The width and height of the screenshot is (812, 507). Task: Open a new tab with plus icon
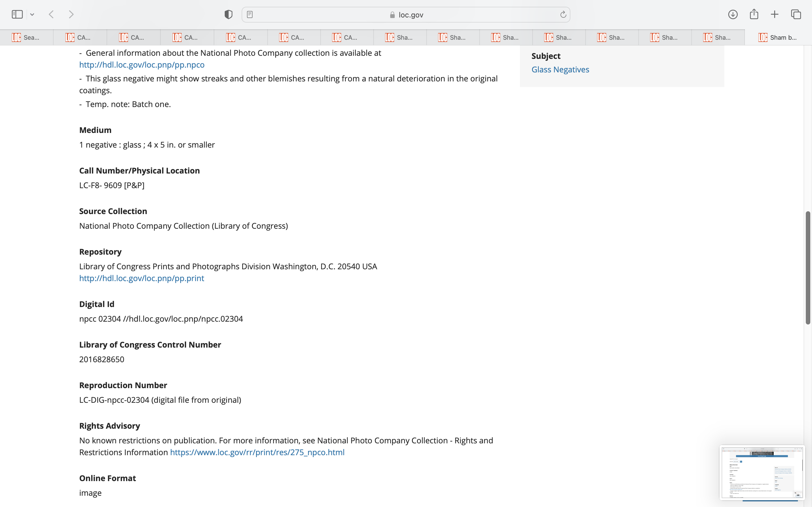point(775,14)
